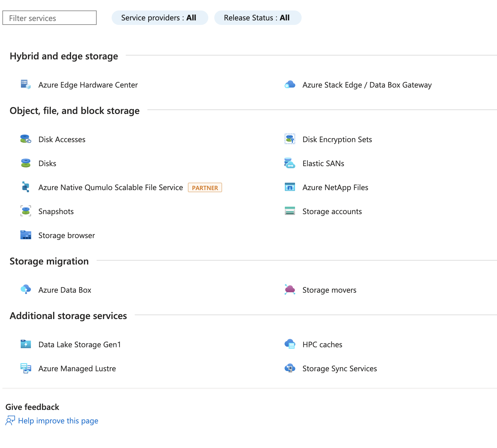The image size is (497, 448).
Task: Open the Disk Accesses icon
Action: point(26,139)
